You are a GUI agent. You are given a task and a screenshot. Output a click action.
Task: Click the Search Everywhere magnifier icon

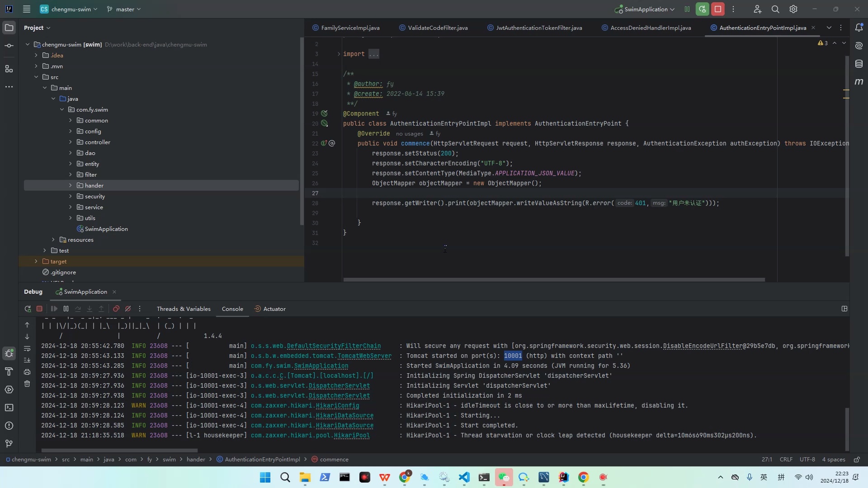pos(775,9)
